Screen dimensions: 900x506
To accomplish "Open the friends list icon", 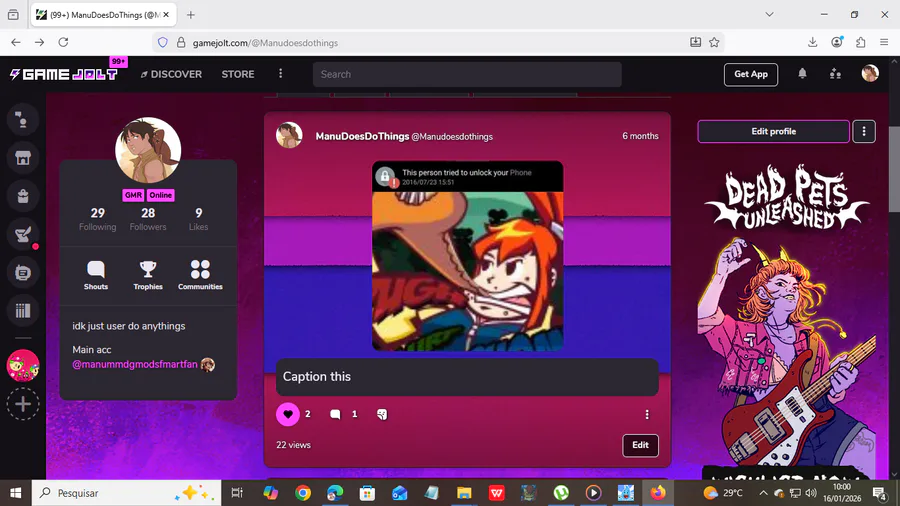I will point(835,73).
